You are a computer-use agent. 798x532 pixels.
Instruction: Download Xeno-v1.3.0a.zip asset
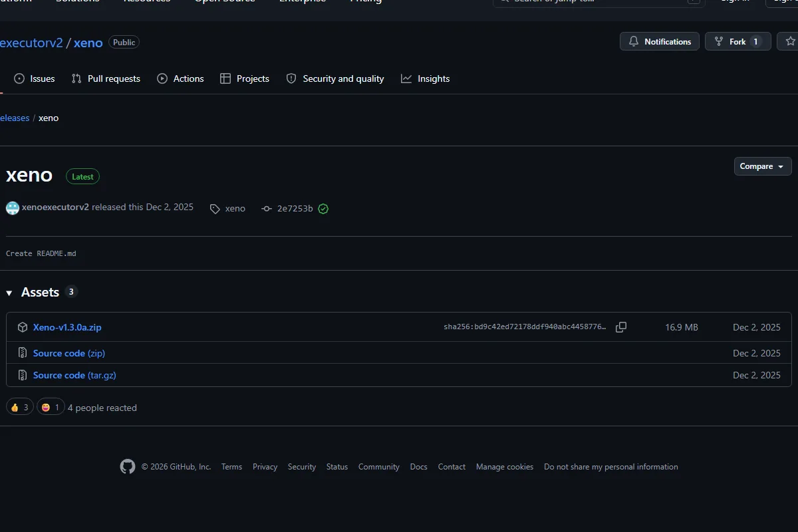[67, 327]
